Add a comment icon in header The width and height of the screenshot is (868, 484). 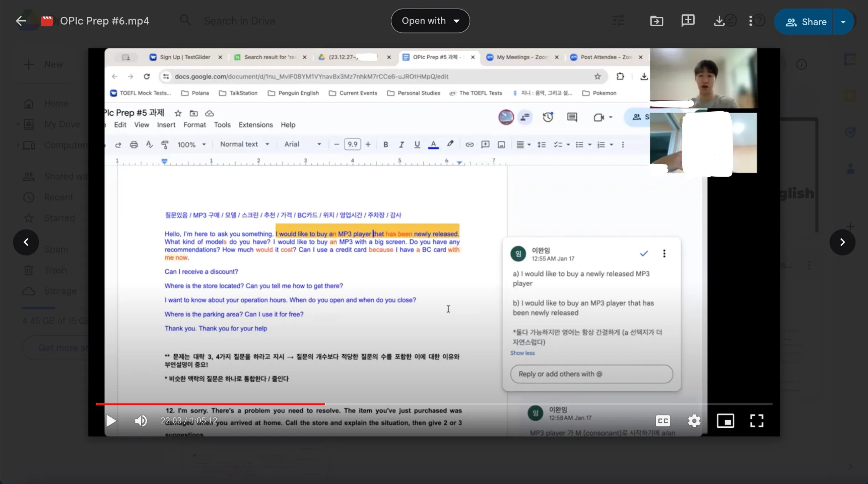688,21
